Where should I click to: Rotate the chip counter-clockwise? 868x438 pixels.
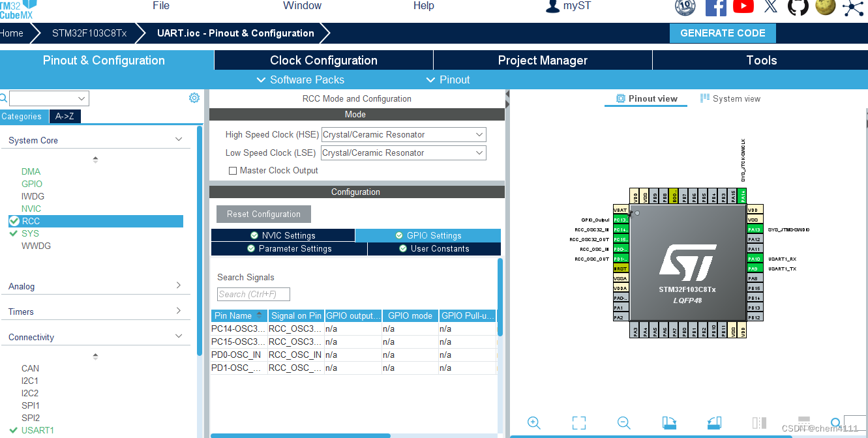point(714,422)
